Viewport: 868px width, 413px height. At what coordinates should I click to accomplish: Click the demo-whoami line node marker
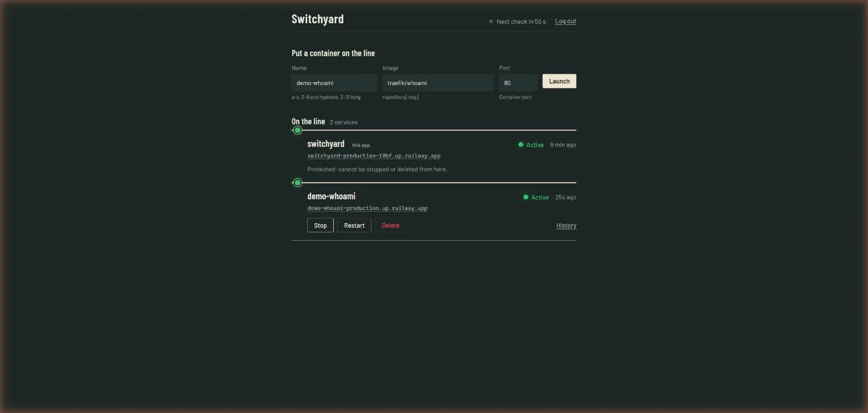[298, 183]
